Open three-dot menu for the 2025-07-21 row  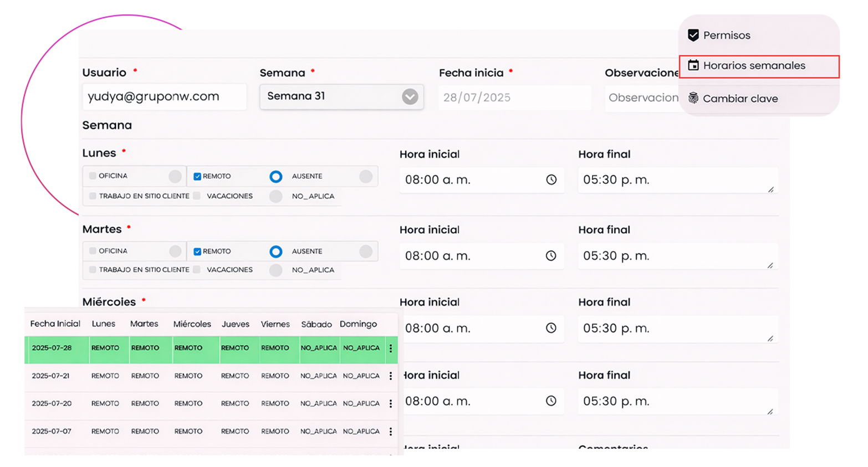391,376
